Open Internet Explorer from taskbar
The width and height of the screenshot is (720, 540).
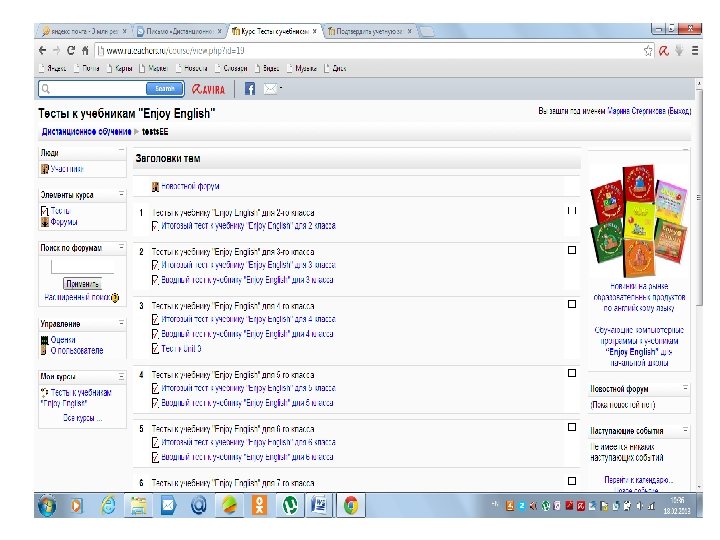point(108,506)
